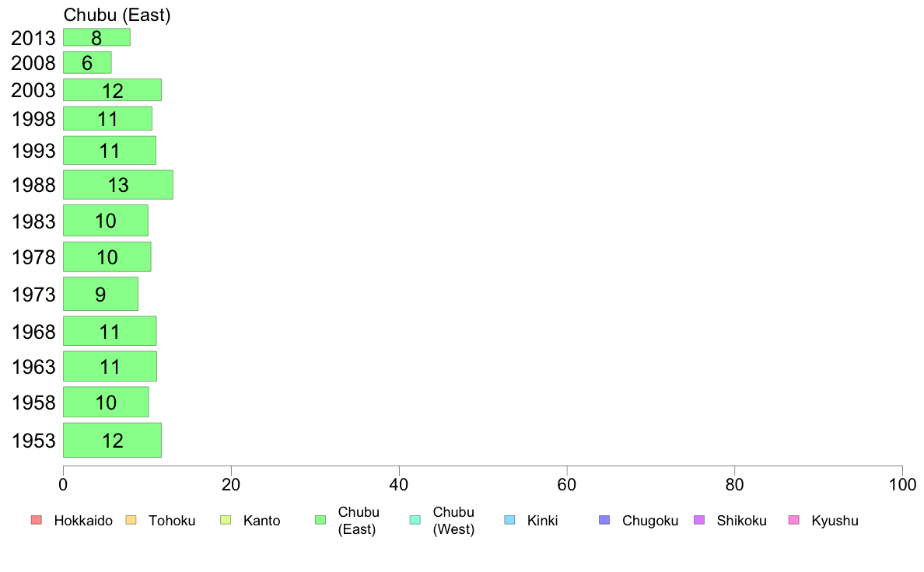
Task: Click the Chubu (East) chart title
Action: coord(117,15)
